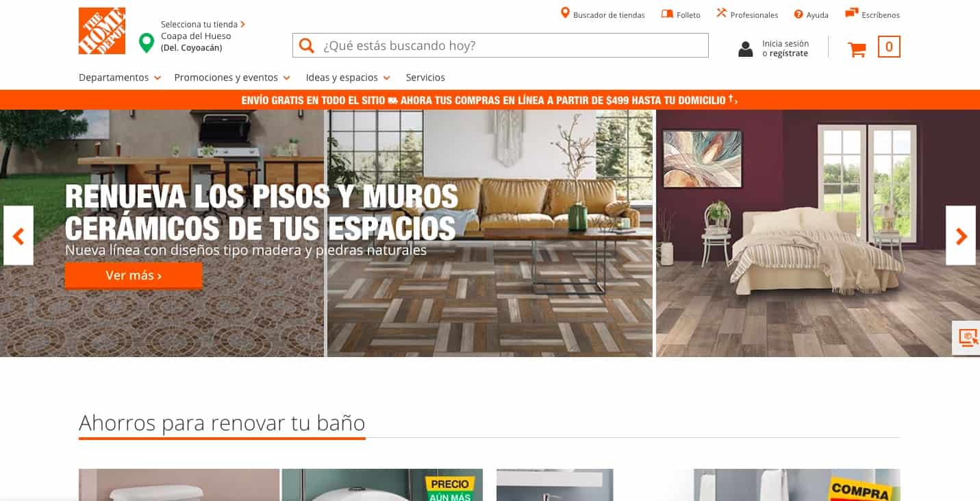
Task: Go to previous carousel slide arrow
Action: 18,236
